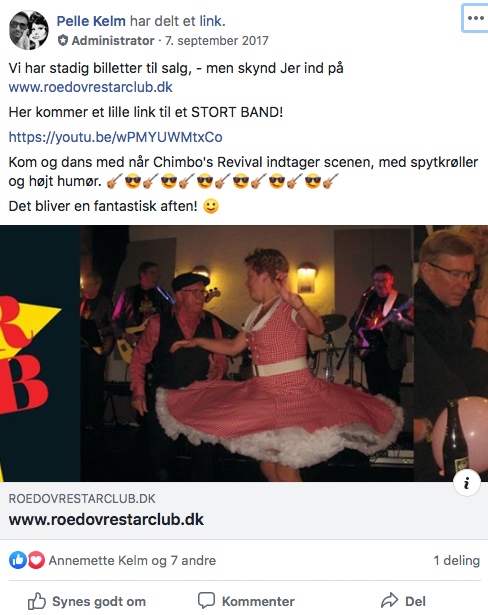Viewport: 488px width, 615px height.
Task: Toggle 'Synes godt om' like button
Action: [87, 601]
